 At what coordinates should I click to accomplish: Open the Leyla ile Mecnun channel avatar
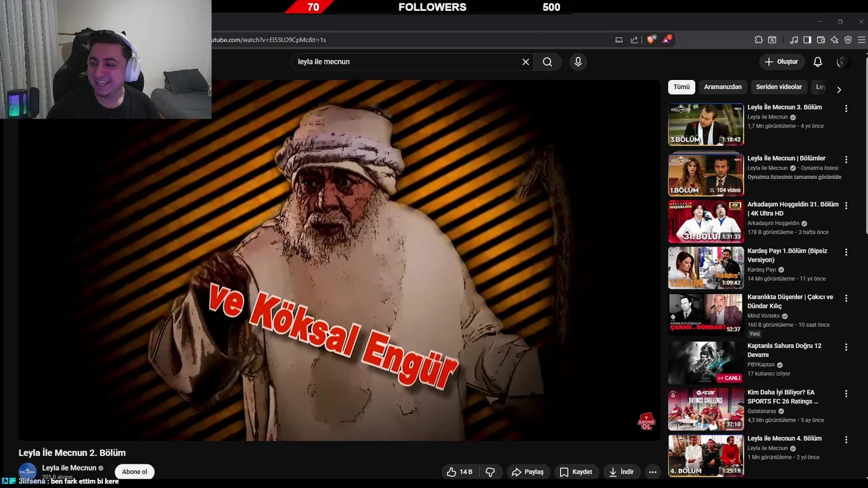click(27, 472)
